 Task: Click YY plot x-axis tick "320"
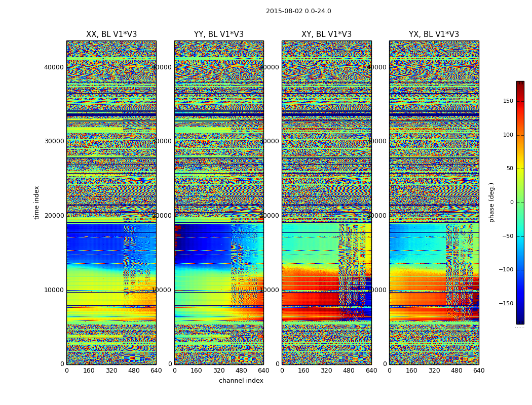click(x=219, y=371)
